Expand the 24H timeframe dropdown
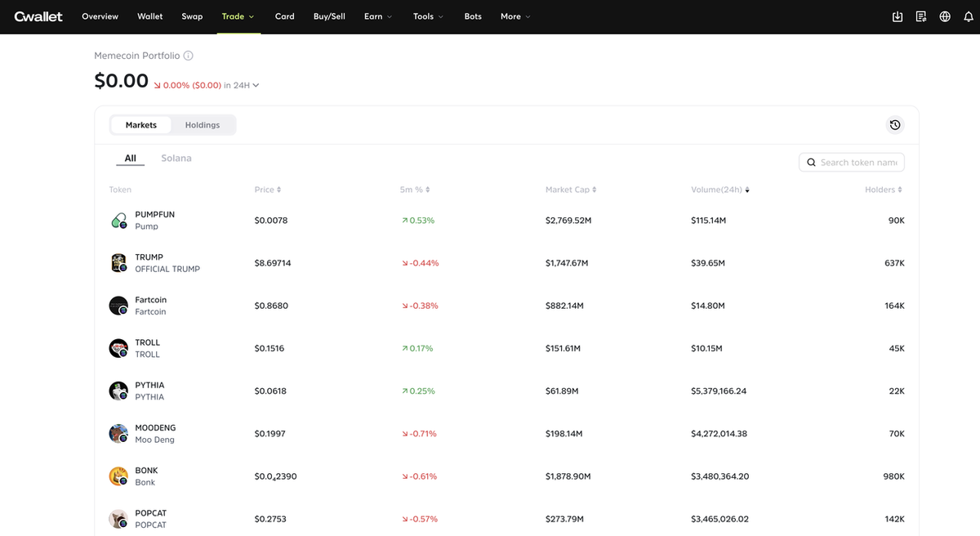The image size is (980, 536). coord(246,85)
